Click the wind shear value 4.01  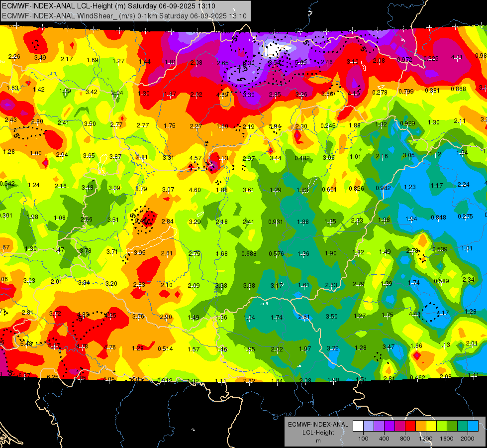coord(457,57)
